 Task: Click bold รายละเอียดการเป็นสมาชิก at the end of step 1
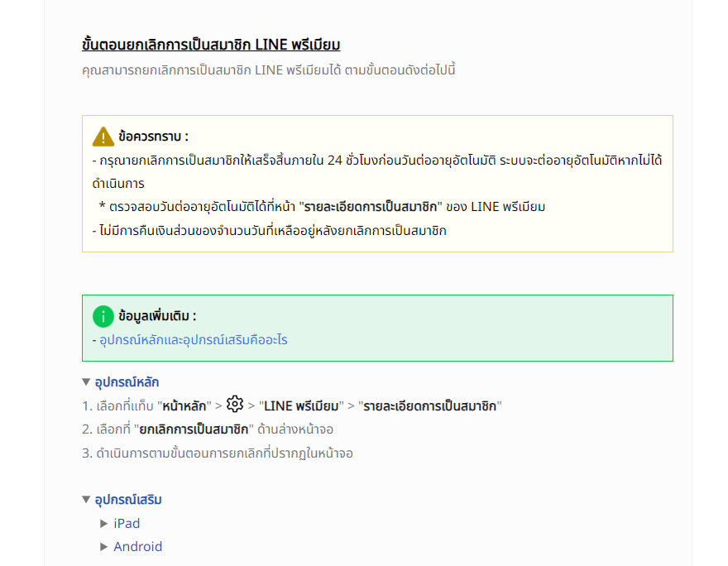(430, 406)
